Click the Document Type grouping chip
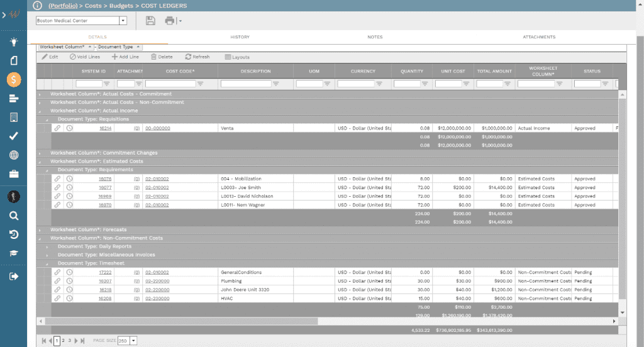Screen dimensions: 644x347 point(119,47)
